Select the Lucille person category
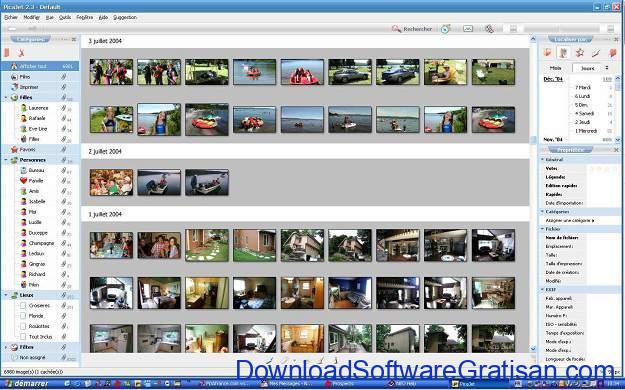625x390 pixels. pos(35,222)
